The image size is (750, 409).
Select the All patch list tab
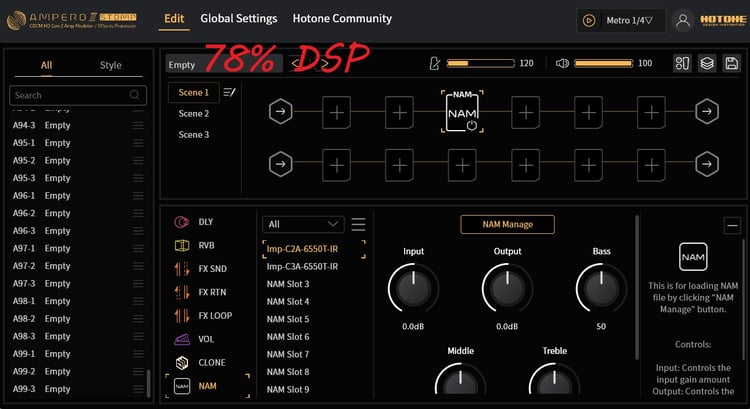click(46, 65)
